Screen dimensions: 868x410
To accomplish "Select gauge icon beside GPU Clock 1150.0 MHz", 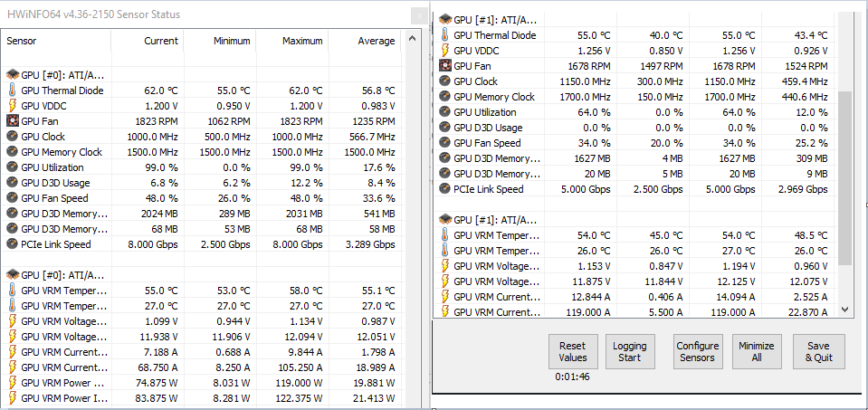I will [445, 81].
